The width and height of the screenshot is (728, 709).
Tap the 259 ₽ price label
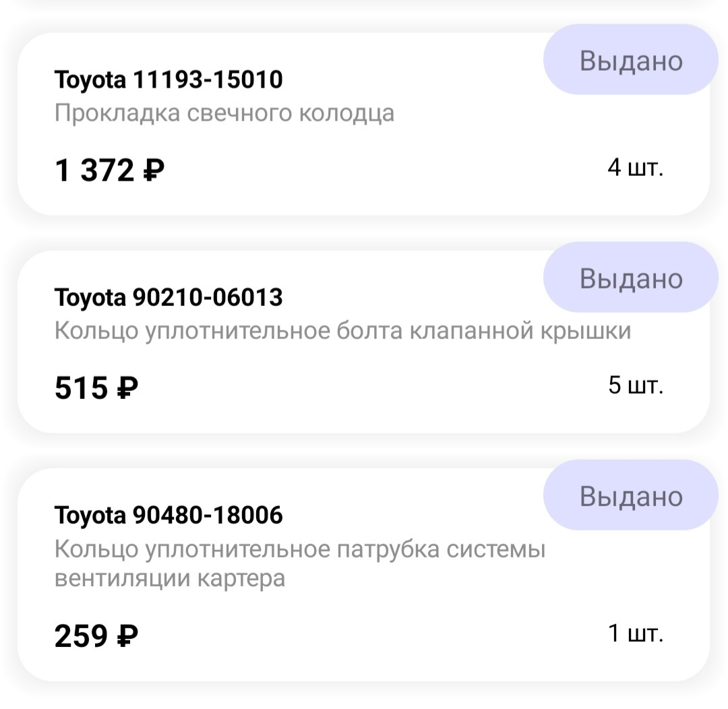point(94,634)
